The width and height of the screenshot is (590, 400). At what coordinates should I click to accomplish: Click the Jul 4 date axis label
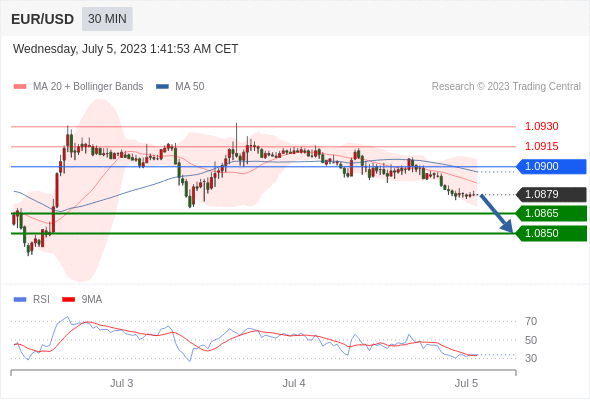(x=294, y=383)
